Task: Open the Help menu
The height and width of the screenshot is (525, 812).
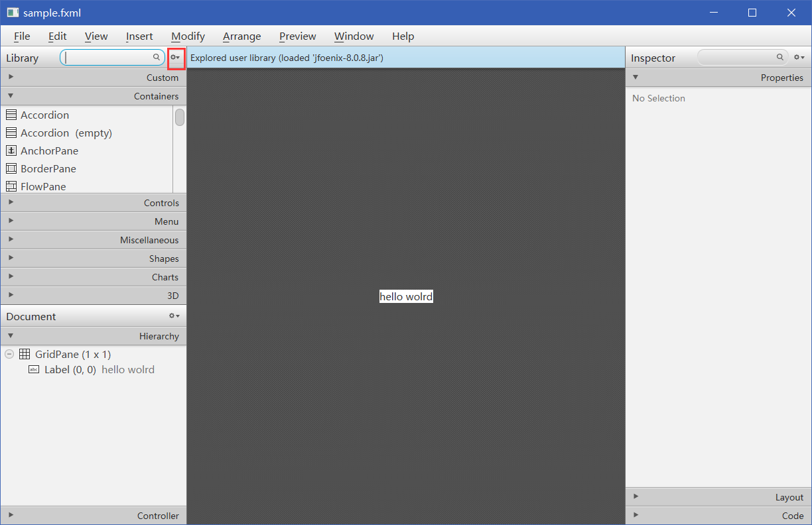Action: pyautogui.click(x=403, y=36)
